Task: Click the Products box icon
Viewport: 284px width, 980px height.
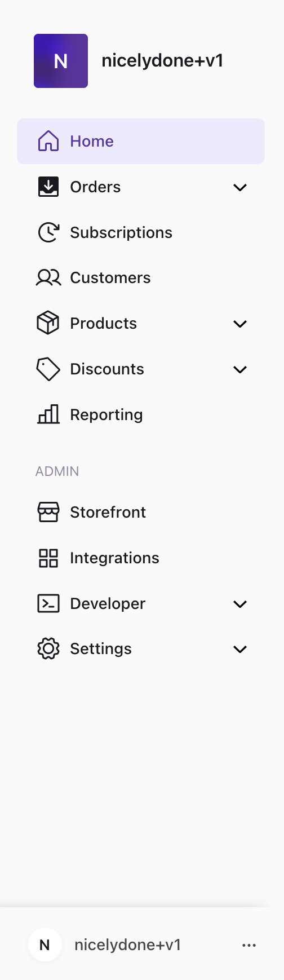Action: (x=48, y=323)
